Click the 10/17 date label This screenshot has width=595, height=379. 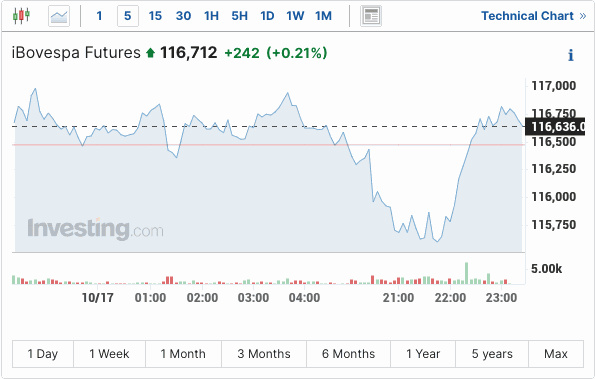(98, 298)
